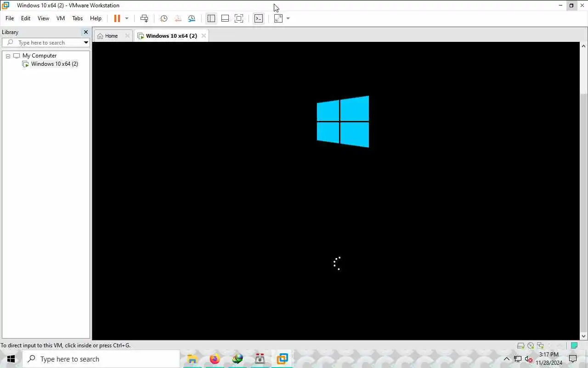
Task: Click the muted volume tray icon
Action: tap(529, 359)
